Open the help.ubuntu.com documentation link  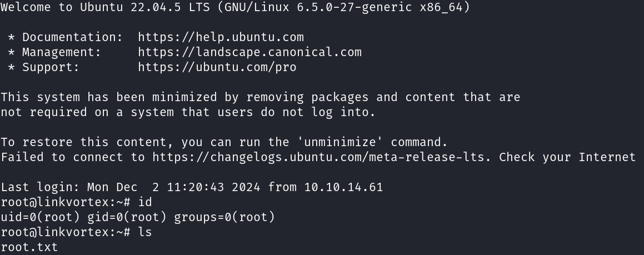tap(221, 37)
